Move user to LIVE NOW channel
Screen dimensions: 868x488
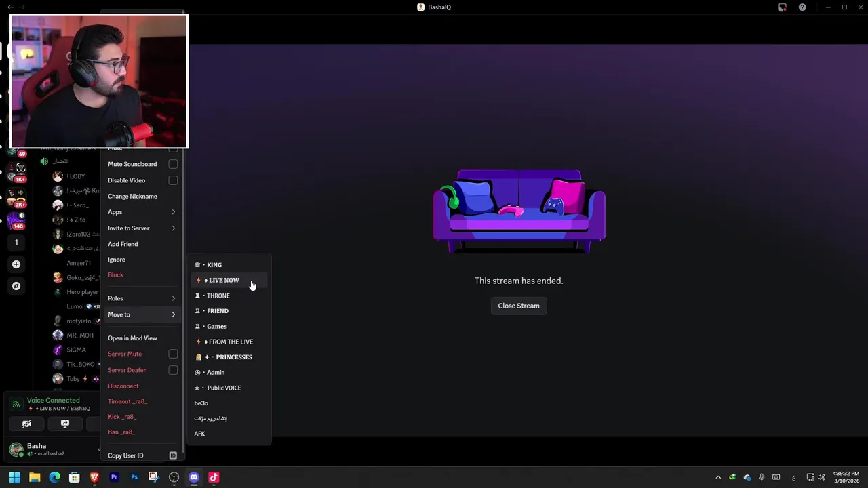click(229, 280)
